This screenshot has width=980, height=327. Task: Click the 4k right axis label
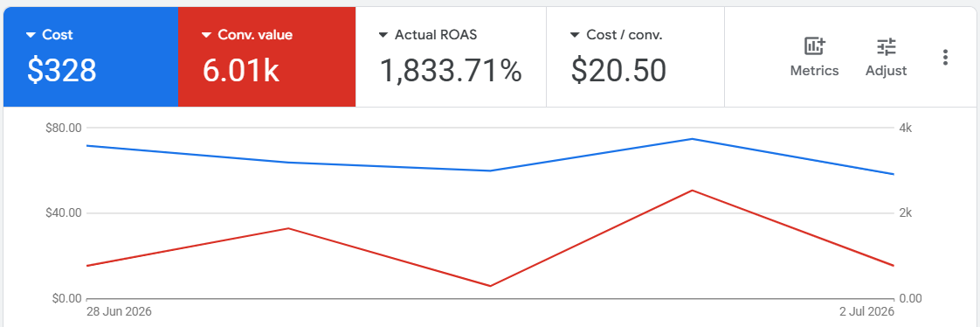pyautogui.click(x=906, y=128)
